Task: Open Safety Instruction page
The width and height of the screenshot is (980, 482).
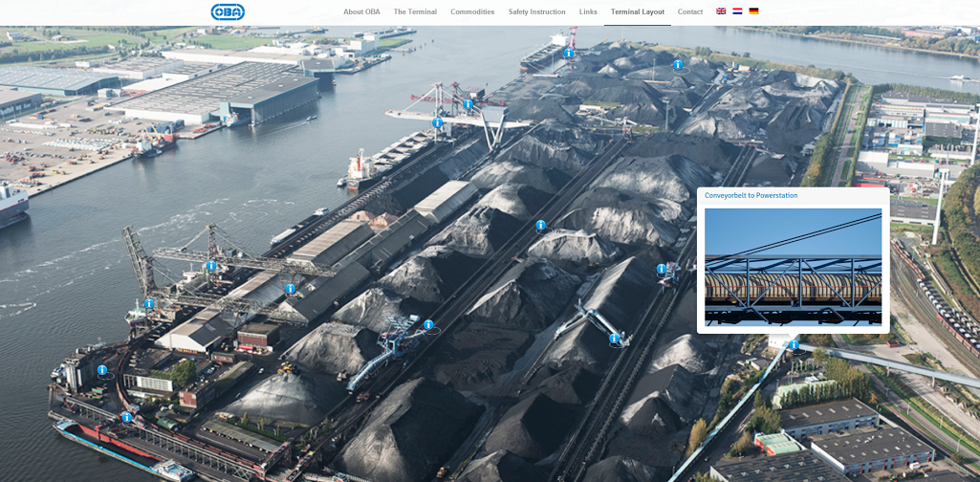Action: coord(536,11)
